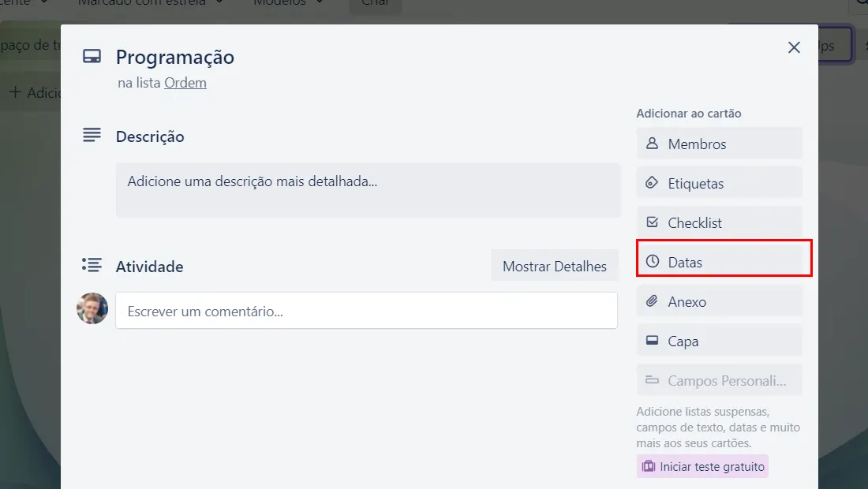Click the Campos Personalizados button
Screen dimensions: 868x489
coord(719,380)
